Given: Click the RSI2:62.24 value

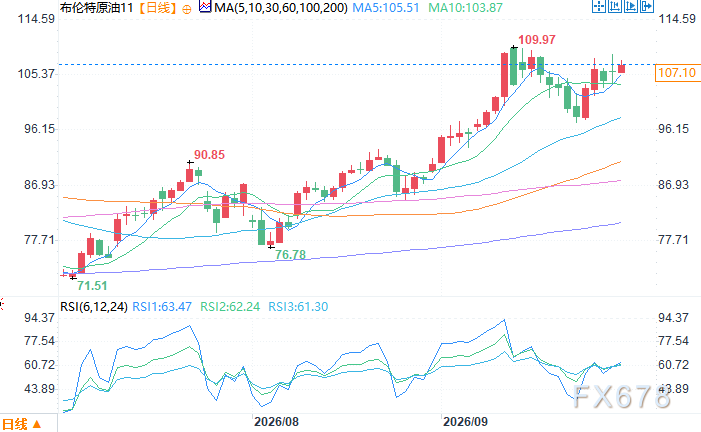Looking at the screenshot, I should tap(230, 307).
